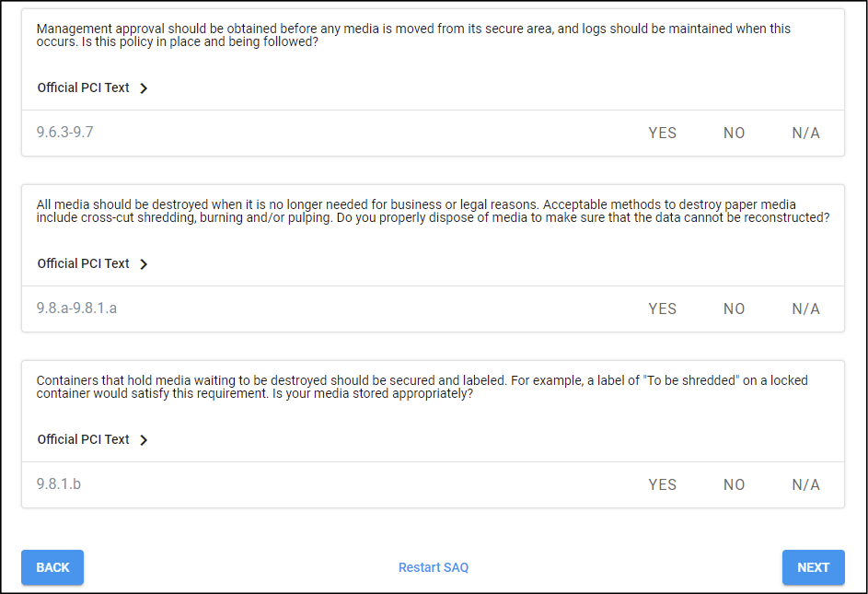Expand Official PCI Text label for 9.6.3-9.7
The image size is (868, 594).
(83, 88)
